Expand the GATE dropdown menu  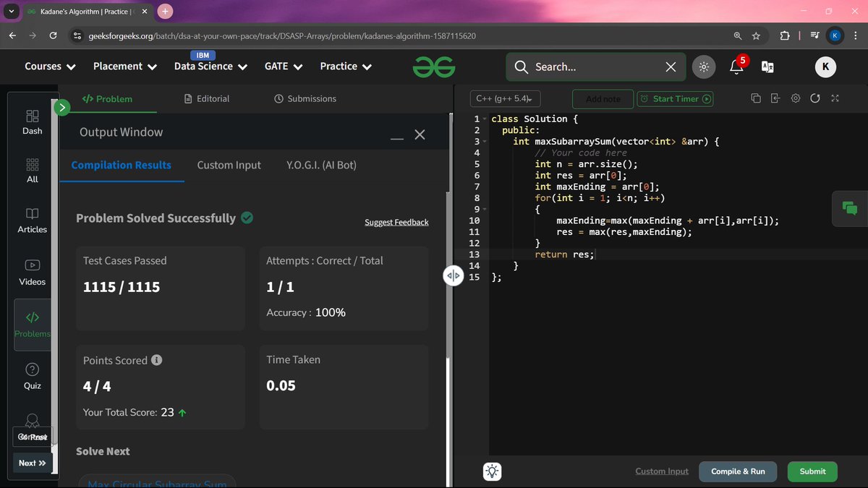point(284,67)
